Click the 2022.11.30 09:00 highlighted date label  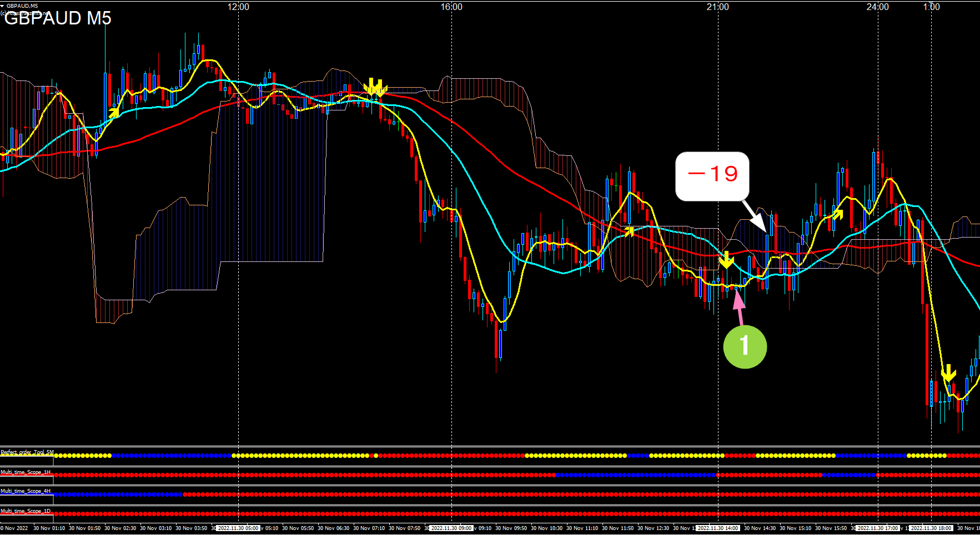(451, 528)
